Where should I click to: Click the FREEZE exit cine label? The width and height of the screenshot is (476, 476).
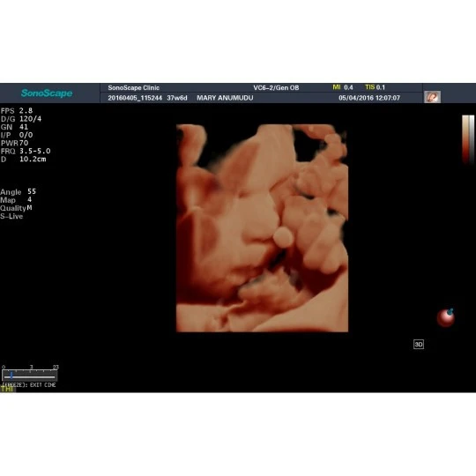pyautogui.click(x=29, y=385)
